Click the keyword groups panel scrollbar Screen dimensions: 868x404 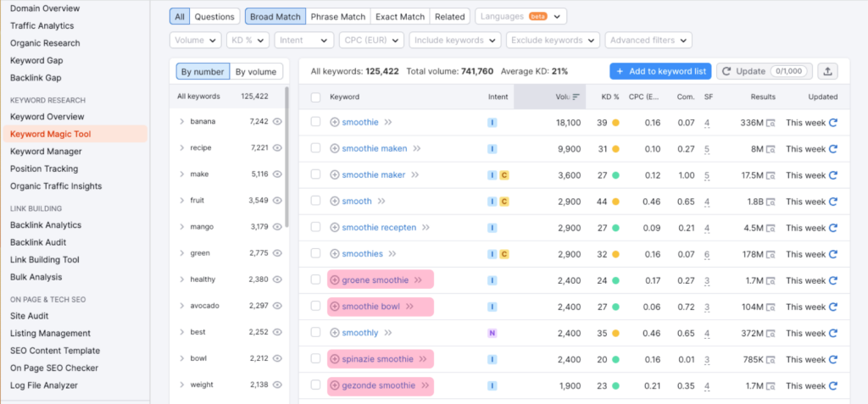point(287,157)
